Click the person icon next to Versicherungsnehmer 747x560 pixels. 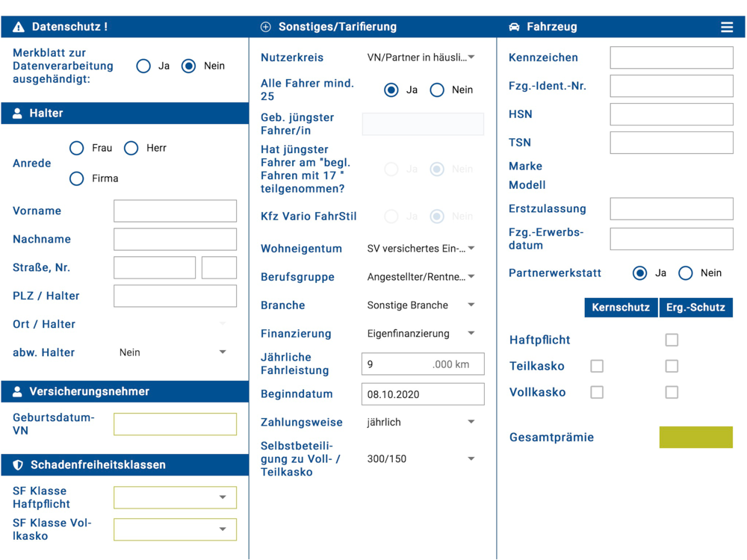pos(17,391)
